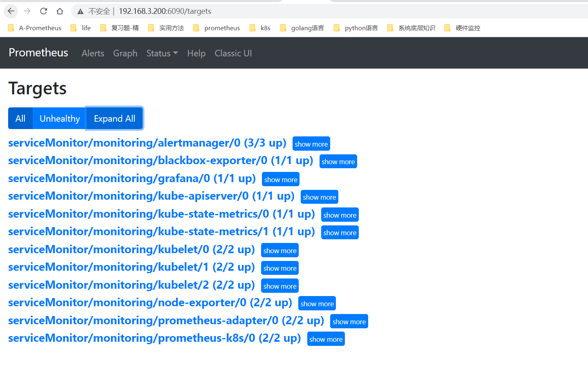
Task: Open the alertmanager/0 (3/3 up) link
Action: pos(147,143)
